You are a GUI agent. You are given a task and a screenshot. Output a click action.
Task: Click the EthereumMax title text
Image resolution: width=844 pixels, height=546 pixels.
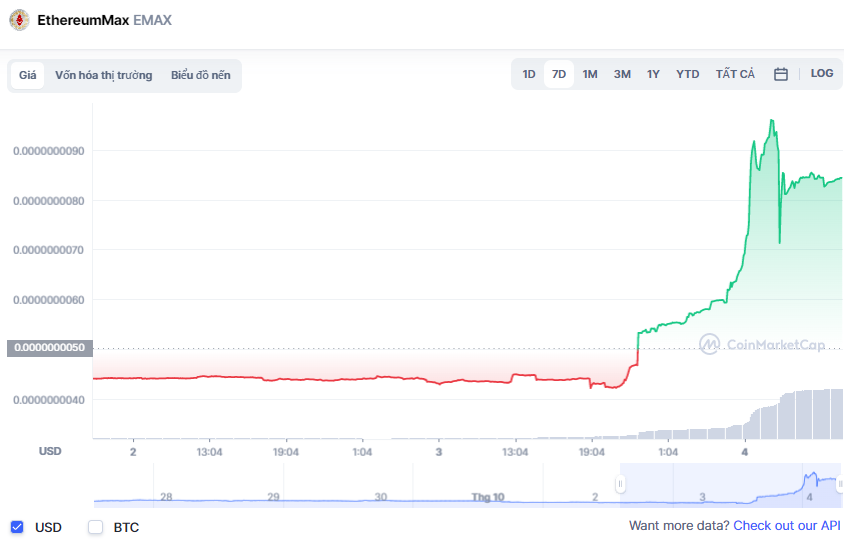click(83, 20)
